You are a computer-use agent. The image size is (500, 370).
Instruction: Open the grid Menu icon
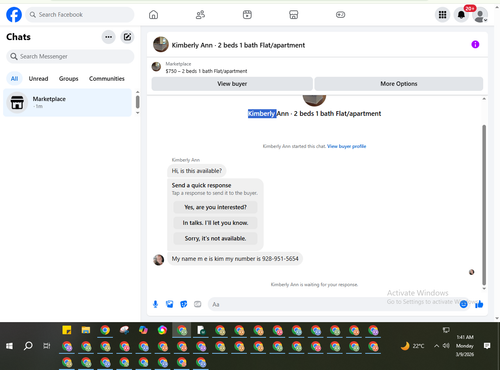442,15
